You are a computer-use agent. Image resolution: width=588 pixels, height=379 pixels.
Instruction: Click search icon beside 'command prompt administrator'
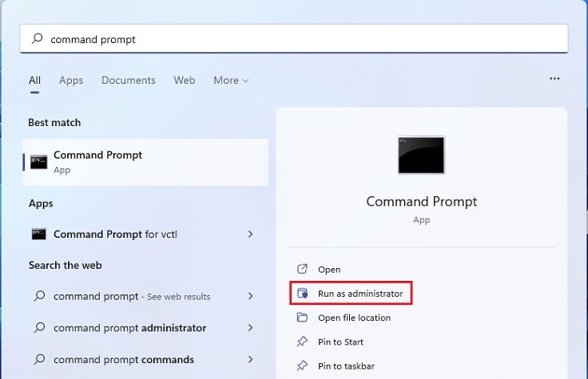pyautogui.click(x=39, y=328)
